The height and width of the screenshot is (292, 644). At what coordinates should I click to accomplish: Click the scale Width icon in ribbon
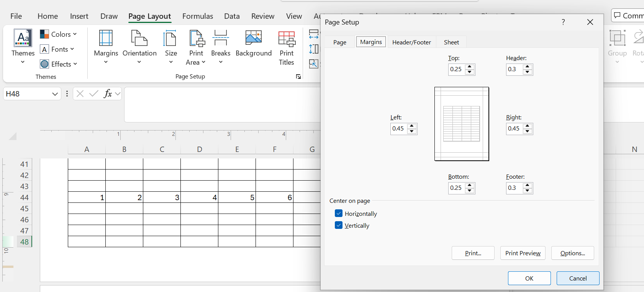pyautogui.click(x=314, y=34)
